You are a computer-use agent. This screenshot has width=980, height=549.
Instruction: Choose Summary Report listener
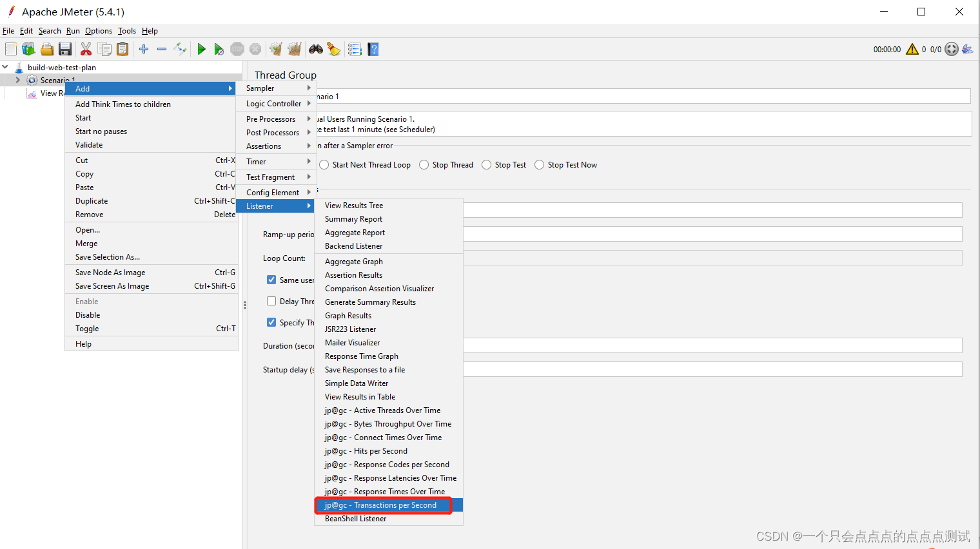point(389,219)
